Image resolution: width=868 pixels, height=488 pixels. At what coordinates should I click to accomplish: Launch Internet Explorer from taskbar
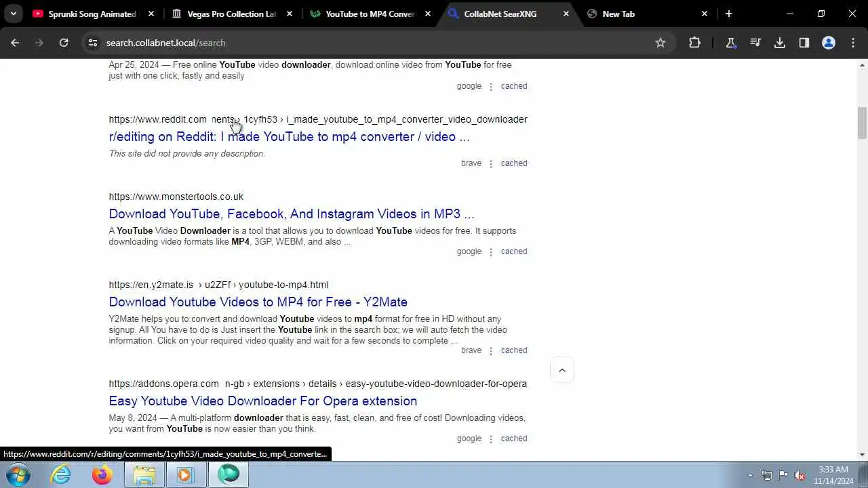(x=61, y=474)
